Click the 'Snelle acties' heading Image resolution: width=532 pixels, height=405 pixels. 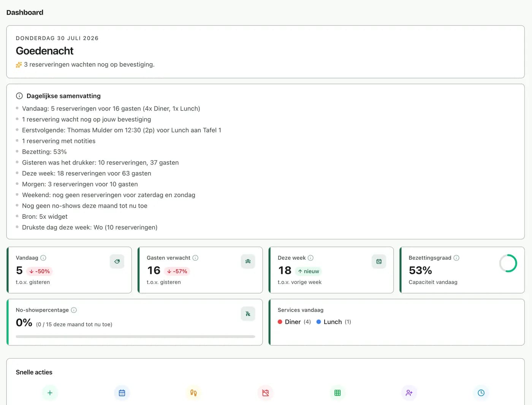[34, 372]
